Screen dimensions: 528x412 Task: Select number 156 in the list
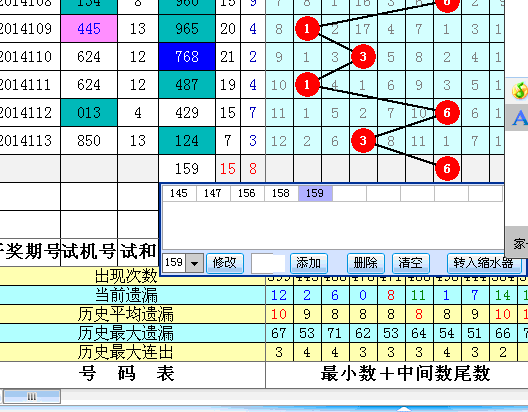click(247, 194)
